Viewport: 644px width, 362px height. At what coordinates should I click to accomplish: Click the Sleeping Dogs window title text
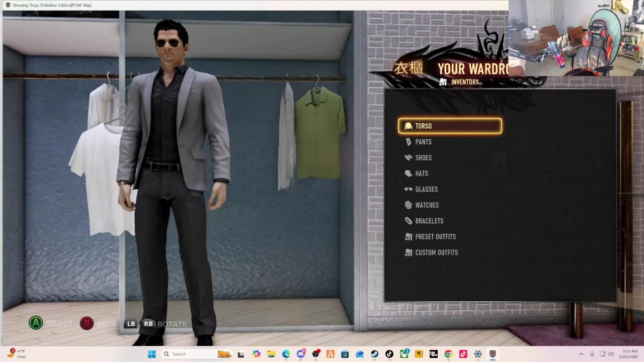point(52,5)
